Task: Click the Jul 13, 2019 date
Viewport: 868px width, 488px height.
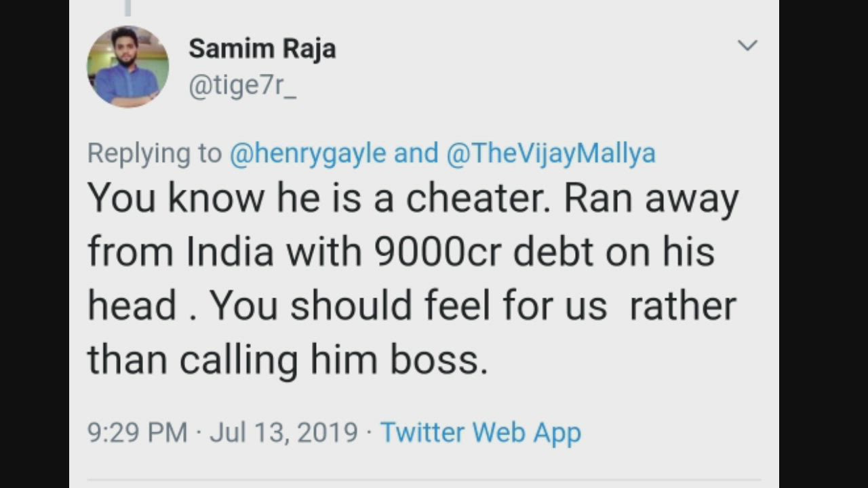Action: click(283, 432)
